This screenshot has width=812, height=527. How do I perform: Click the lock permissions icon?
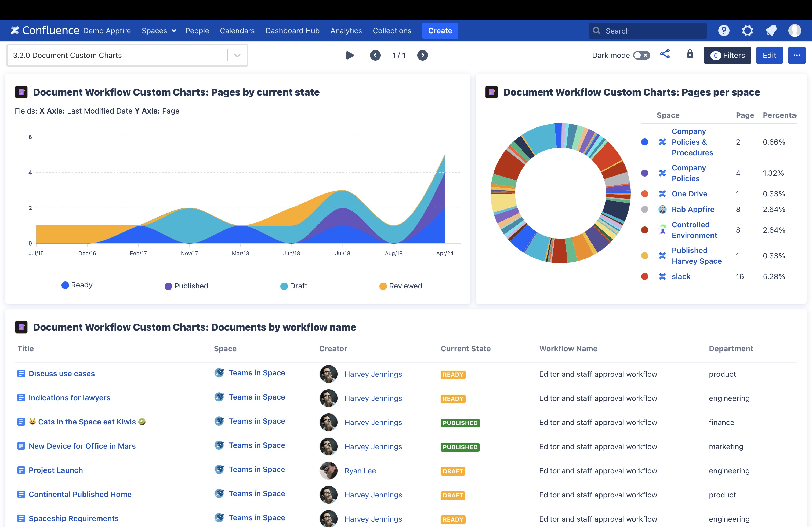(x=690, y=54)
